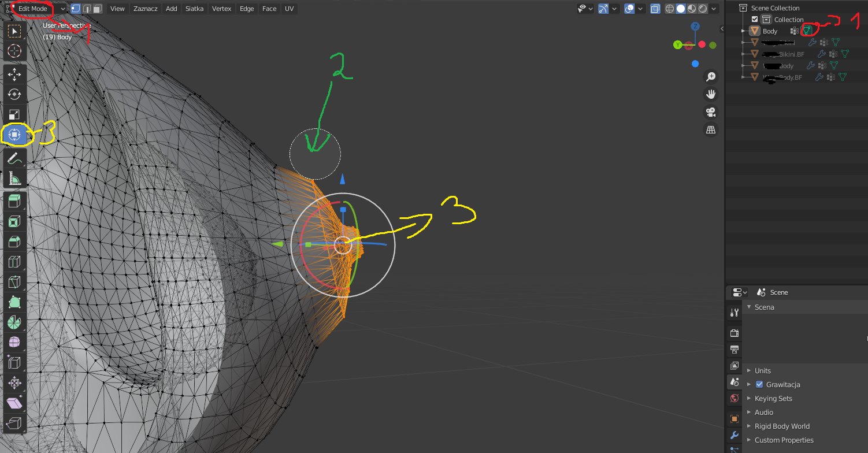Activate the 3D Cursor tool
The width and height of the screenshot is (868, 453).
(14, 51)
